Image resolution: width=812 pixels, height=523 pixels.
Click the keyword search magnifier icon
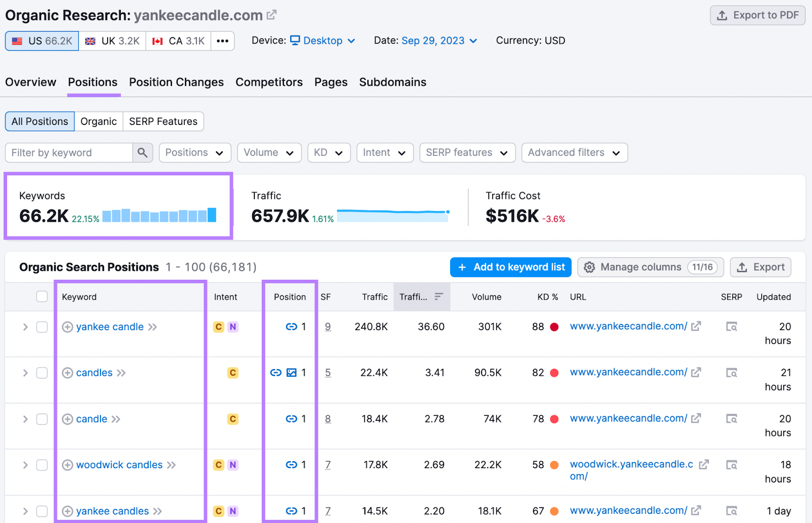143,153
